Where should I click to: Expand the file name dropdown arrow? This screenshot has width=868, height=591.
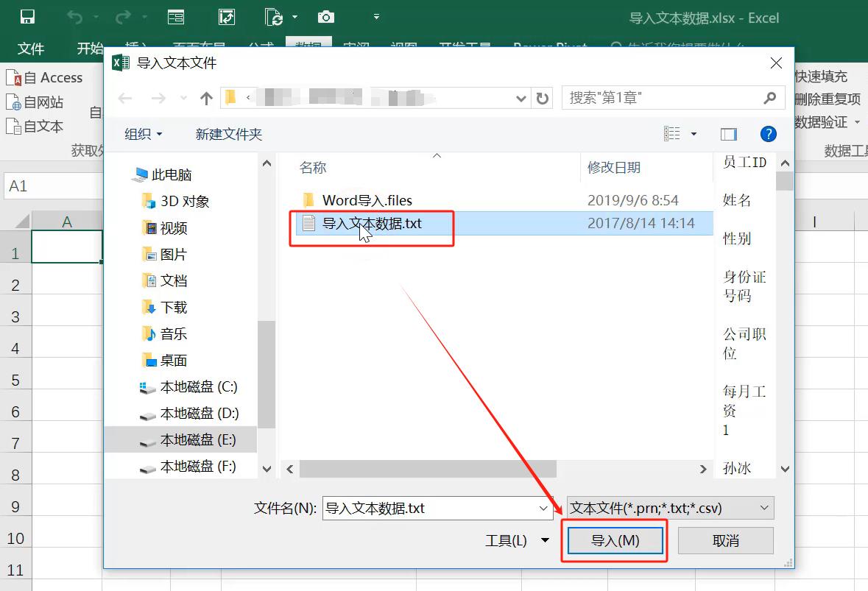543,508
